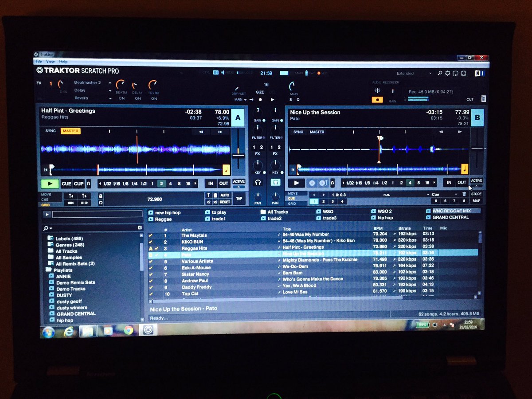Click the magnifier search icon in header

[440, 74]
